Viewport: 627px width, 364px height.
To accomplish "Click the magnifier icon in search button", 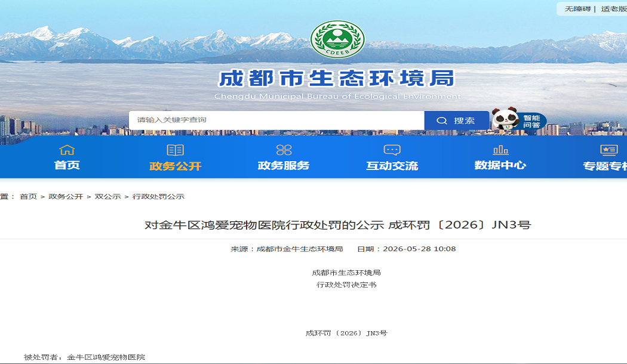I will point(442,121).
